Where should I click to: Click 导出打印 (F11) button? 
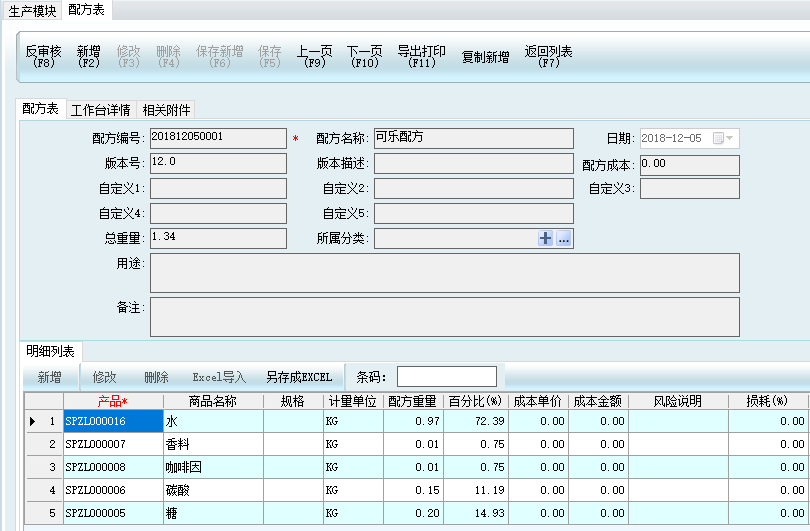(421, 56)
